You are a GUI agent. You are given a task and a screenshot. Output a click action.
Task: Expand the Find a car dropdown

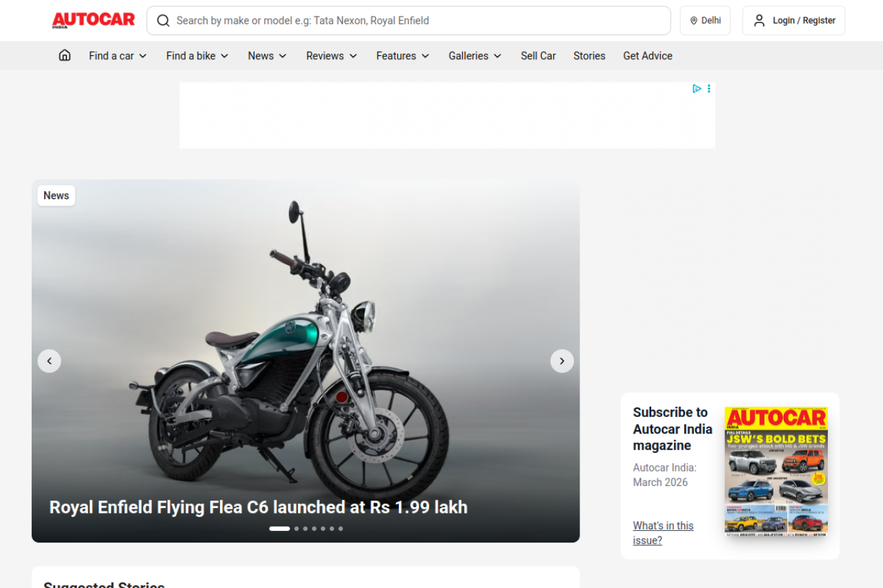click(118, 56)
